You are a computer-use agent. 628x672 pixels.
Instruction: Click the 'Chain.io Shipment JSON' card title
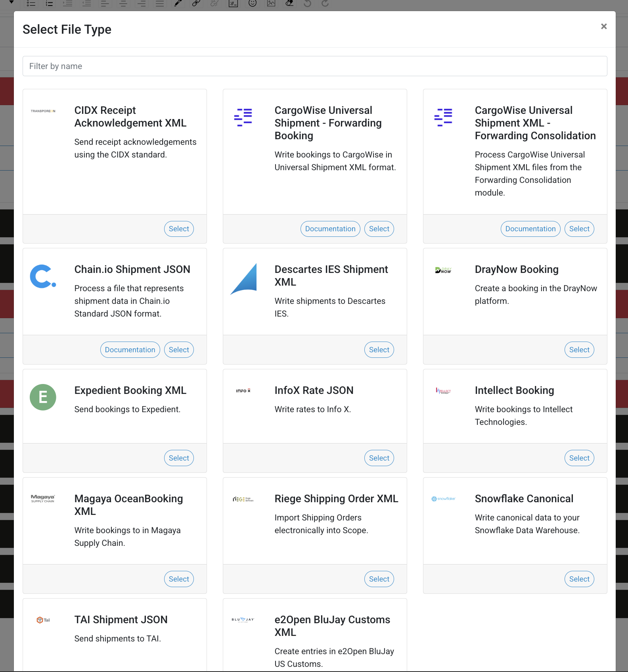coord(132,269)
